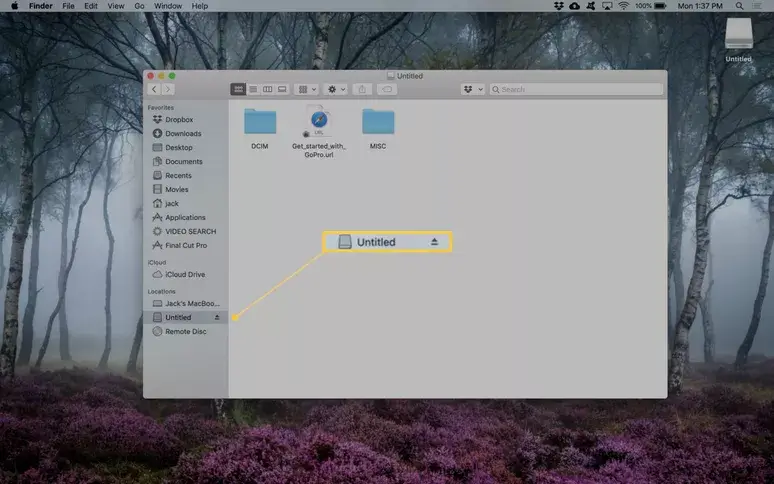Go forward in Finder history

(168, 89)
